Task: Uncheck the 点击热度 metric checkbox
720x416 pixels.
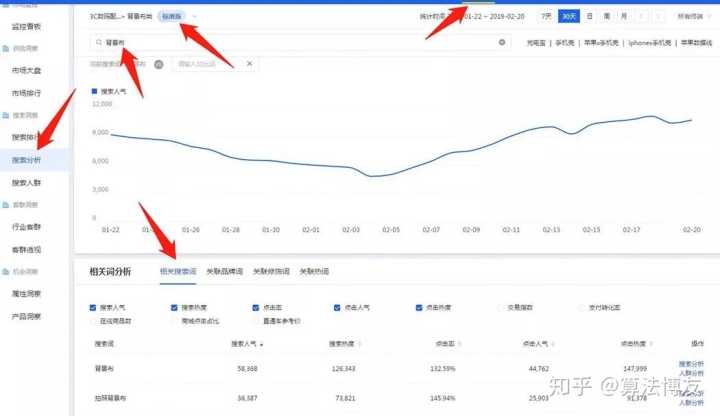Action: (419, 308)
